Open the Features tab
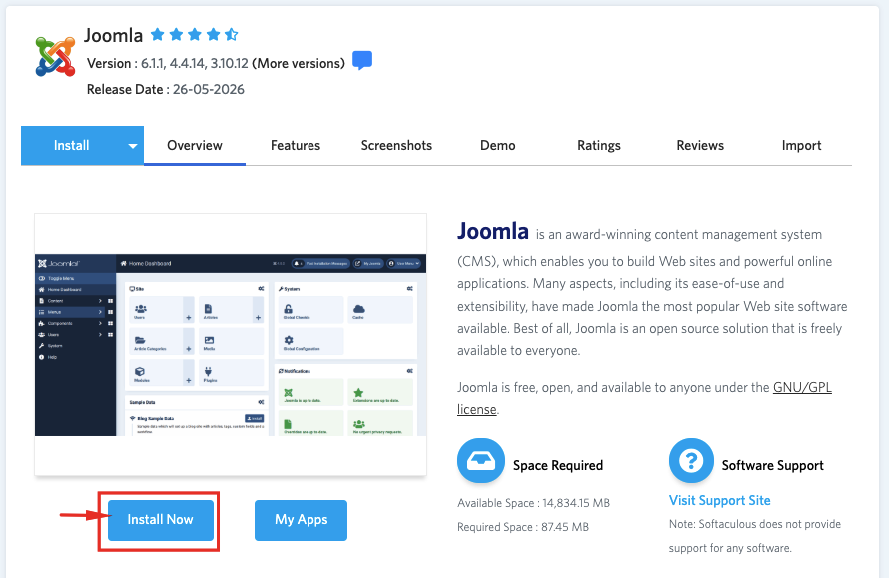The width and height of the screenshot is (889, 578). tap(295, 146)
